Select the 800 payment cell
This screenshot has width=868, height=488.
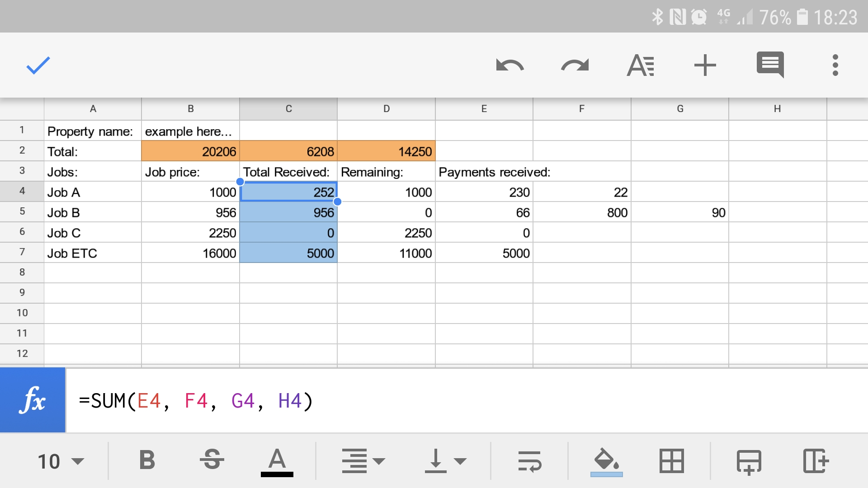582,212
